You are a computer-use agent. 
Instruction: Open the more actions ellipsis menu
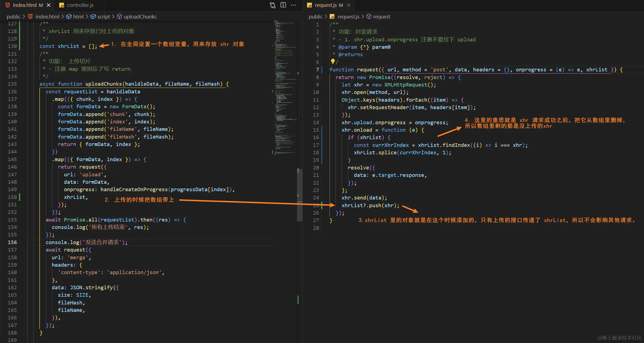(x=293, y=5)
